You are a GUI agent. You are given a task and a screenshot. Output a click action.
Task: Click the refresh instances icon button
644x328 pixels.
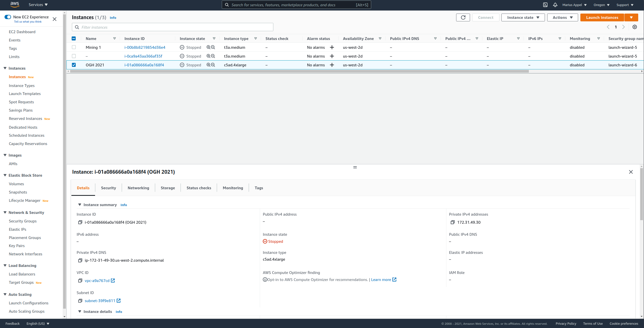pyautogui.click(x=463, y=17)
